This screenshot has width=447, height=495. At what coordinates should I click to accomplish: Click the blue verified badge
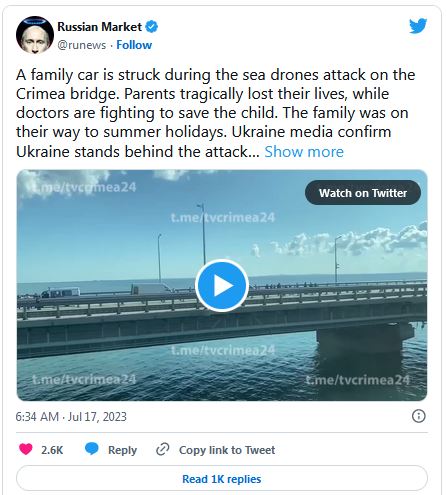click(x=152, y=27)
